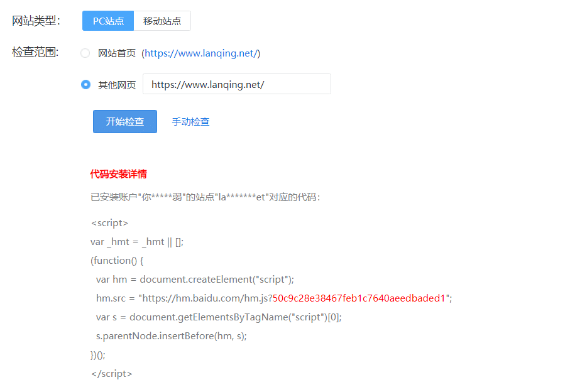The height and width of the screenshot is (392, 570).
Task: Open the https://www.lanqing.net/ homepage link
Action: (201, 53)
